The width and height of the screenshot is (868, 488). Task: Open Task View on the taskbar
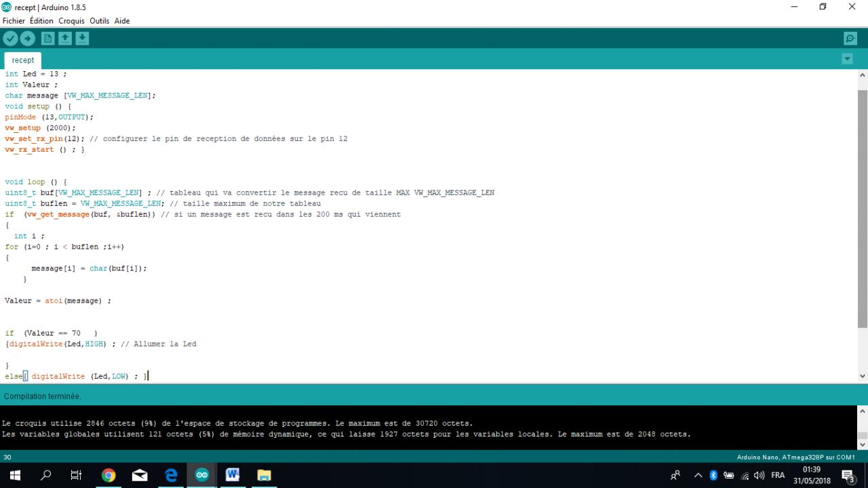tap(77, 475)
